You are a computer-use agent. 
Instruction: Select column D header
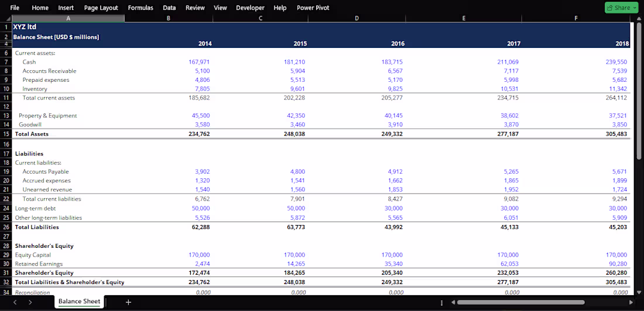click(356, 18)
